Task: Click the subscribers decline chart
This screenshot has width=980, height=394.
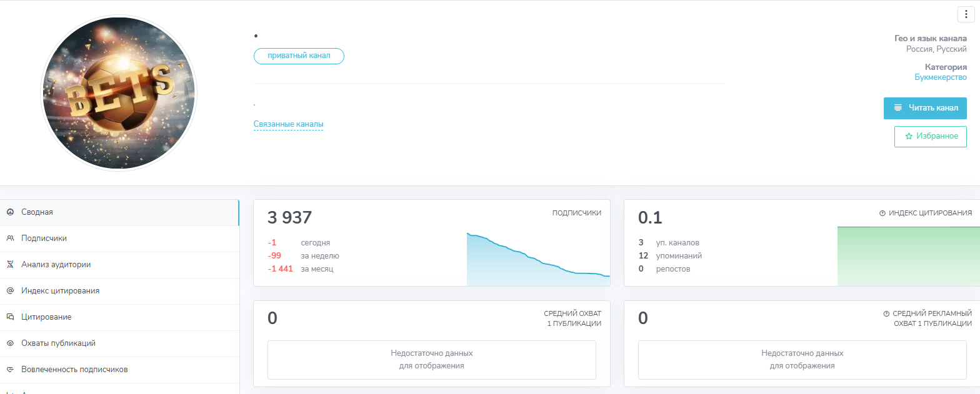Action: pos(537,259)
